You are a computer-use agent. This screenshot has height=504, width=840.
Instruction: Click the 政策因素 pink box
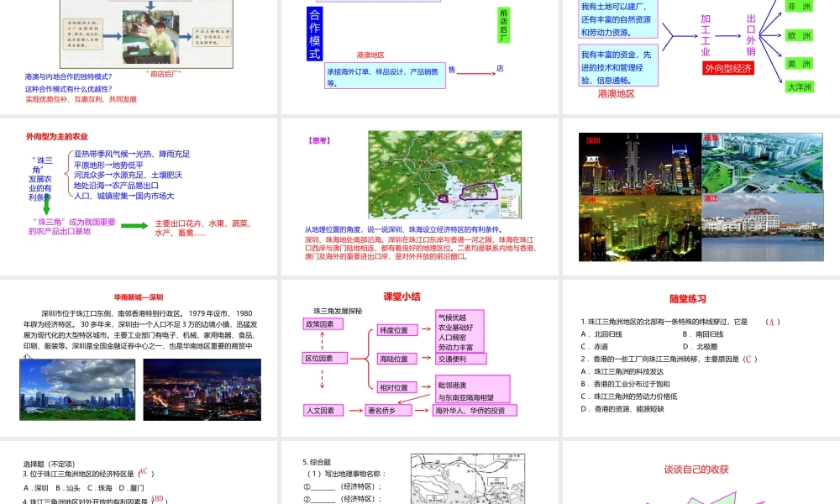coord(323,324)
